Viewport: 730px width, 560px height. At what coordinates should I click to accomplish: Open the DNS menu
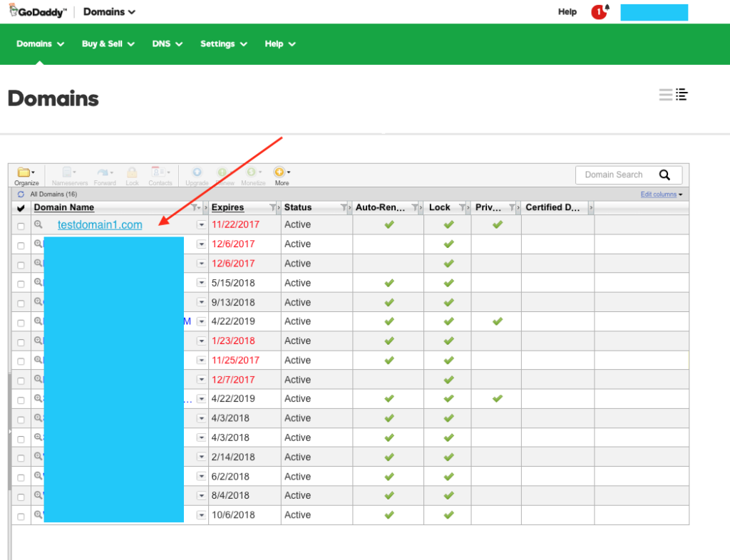click(167, 43)
